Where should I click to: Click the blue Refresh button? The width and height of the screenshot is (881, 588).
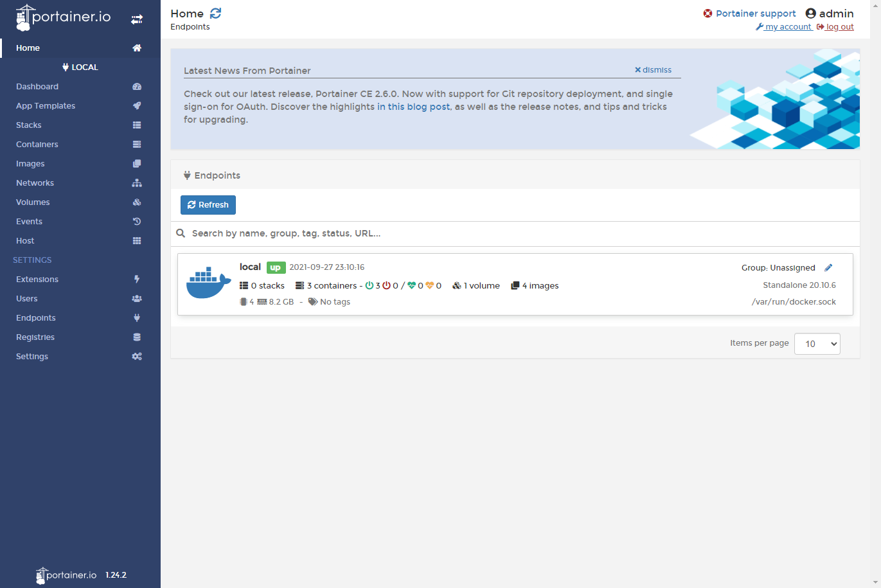click(x=208, y=205)
